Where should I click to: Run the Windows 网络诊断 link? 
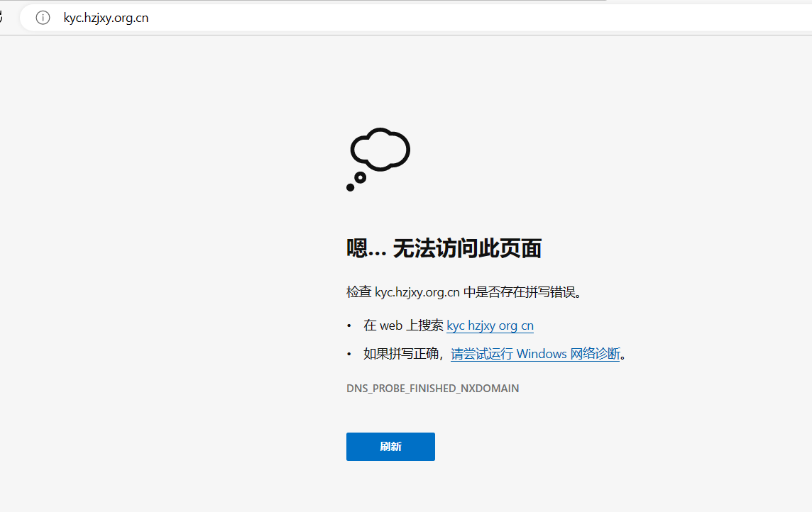pyautogui.click(x=535, y=354)
